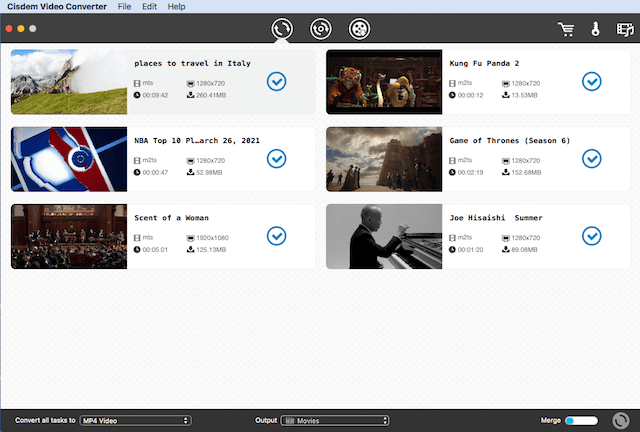Click the 'Output' label in bottom bar
The width and height of the screenshot is (640, 432).
tap(266, 420)
